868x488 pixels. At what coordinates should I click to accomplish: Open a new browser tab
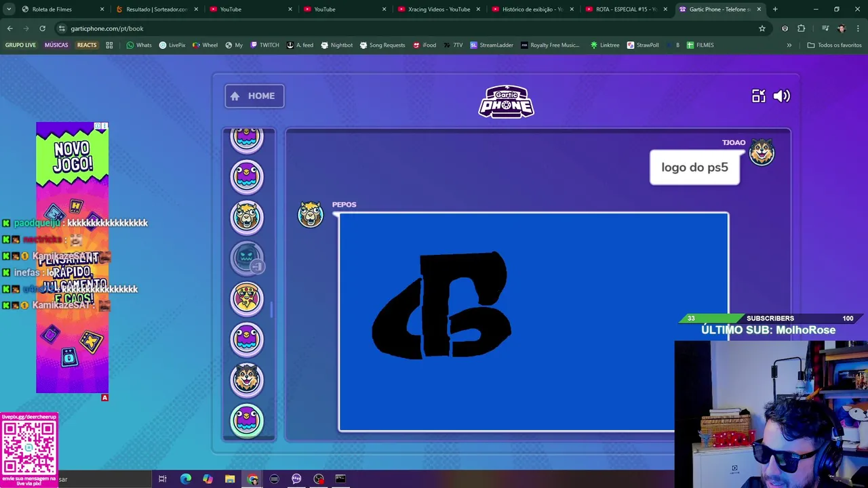pos(775,9)
